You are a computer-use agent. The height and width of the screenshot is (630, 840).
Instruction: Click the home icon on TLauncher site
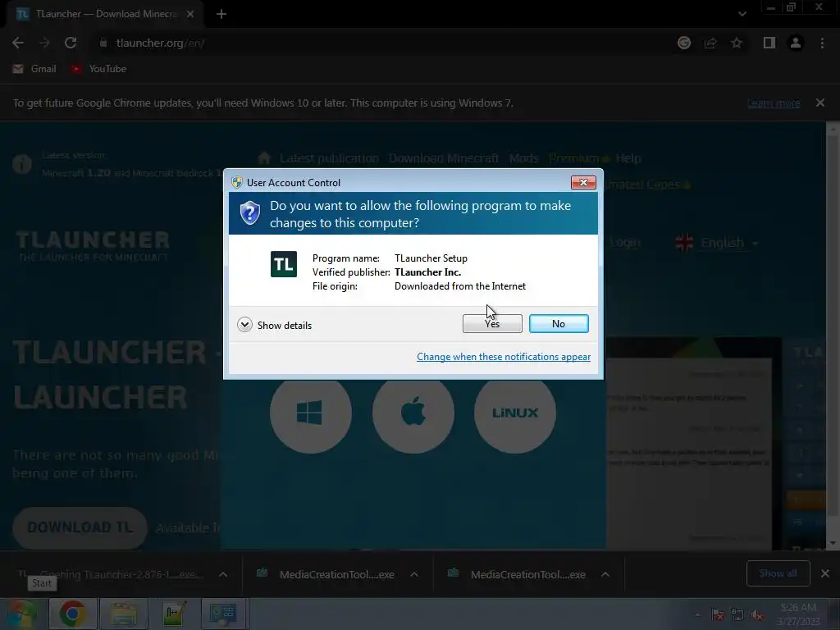point(264,158)
